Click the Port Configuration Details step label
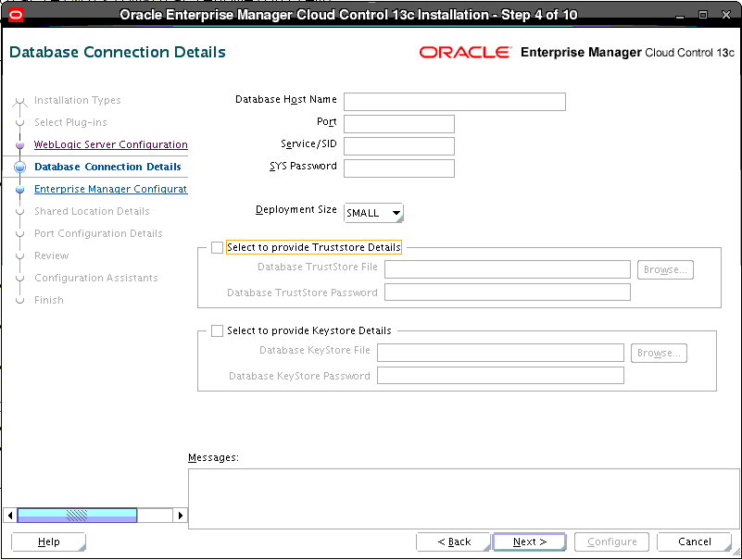 click(x=98, y=233)
